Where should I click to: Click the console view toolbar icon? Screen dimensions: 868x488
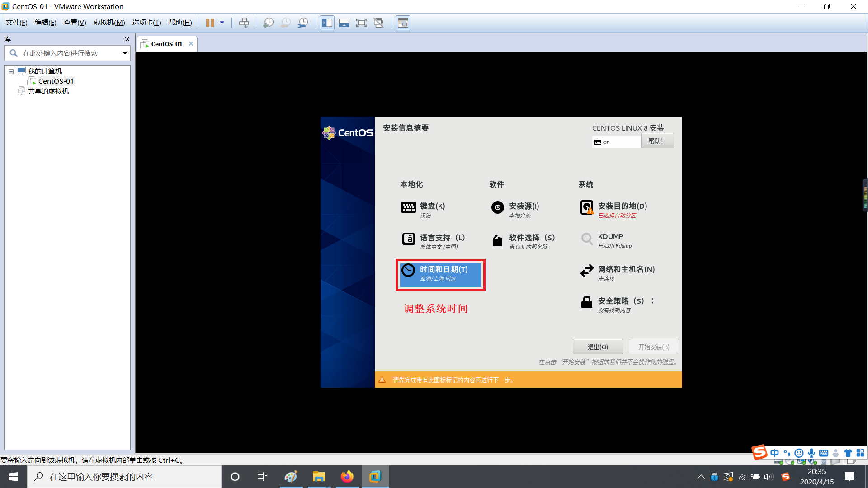(403, 23)
